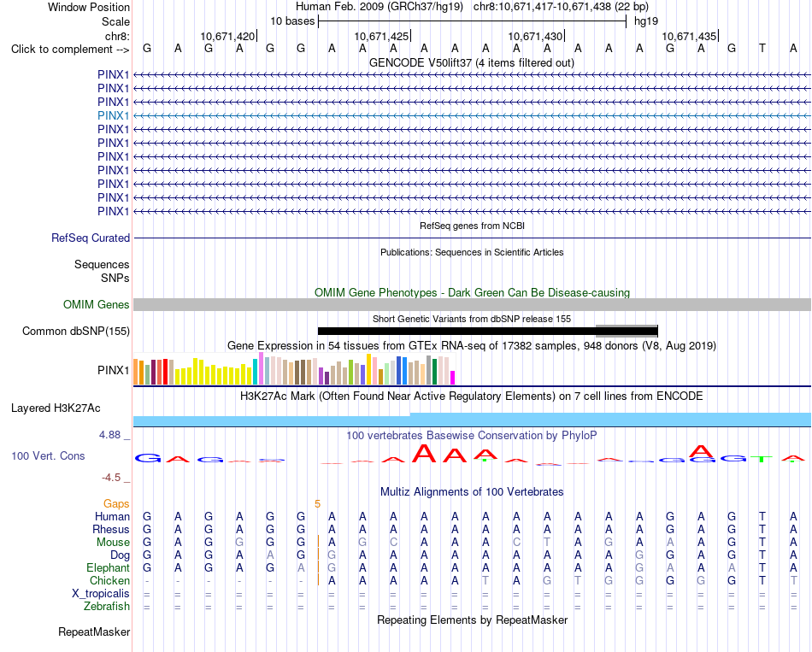Click the 'Sequences' publications track label

click(102, 265)
